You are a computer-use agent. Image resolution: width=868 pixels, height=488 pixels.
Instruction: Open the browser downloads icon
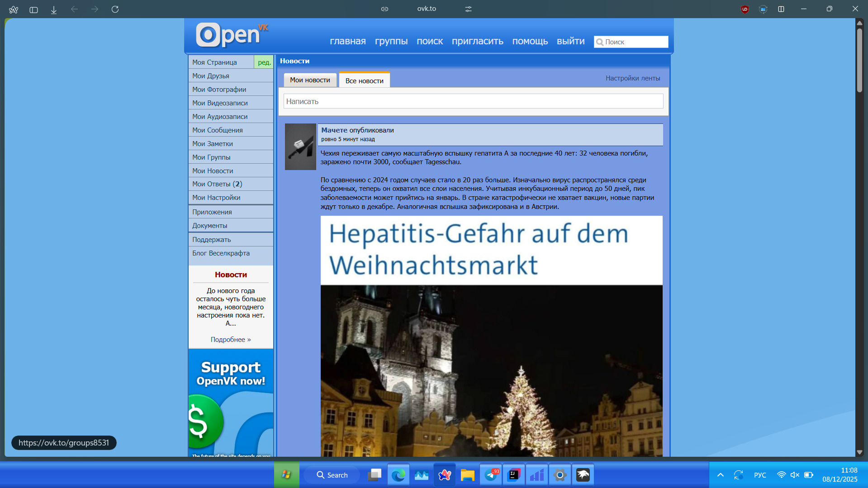coord(54,9)
